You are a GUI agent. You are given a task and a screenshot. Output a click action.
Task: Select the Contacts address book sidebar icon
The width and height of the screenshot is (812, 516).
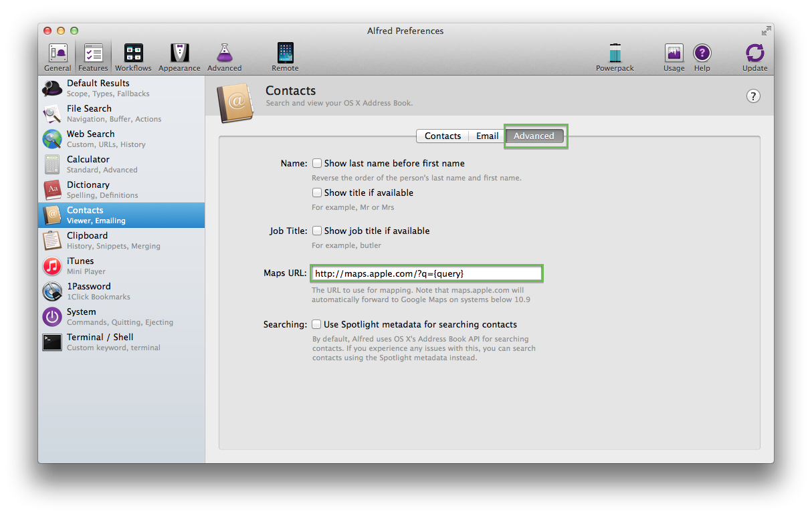tap(53, 215)
